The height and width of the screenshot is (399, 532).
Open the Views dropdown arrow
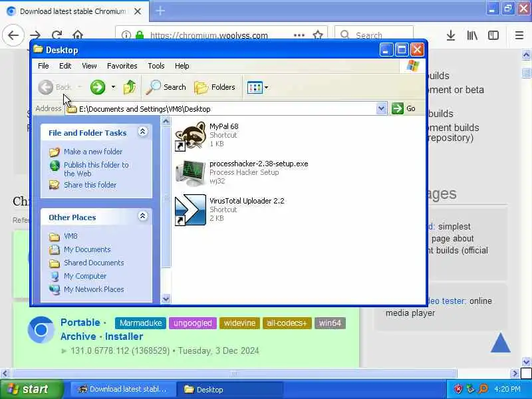267,87
